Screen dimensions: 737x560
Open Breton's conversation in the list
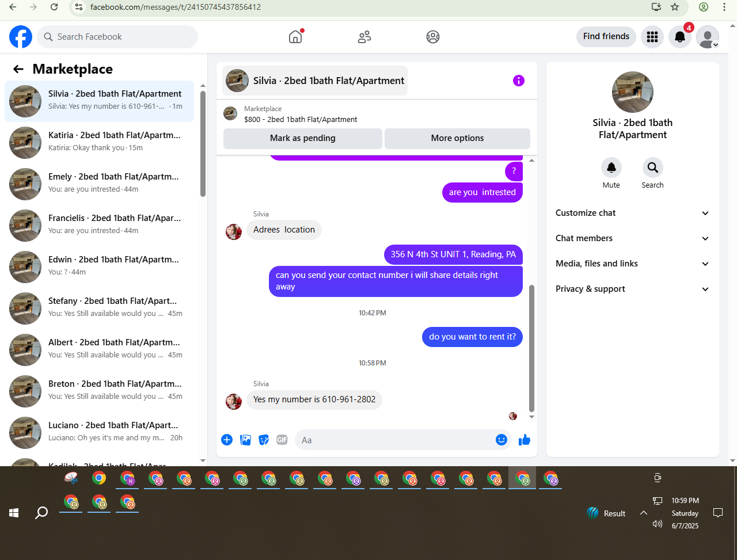[99, 391]
